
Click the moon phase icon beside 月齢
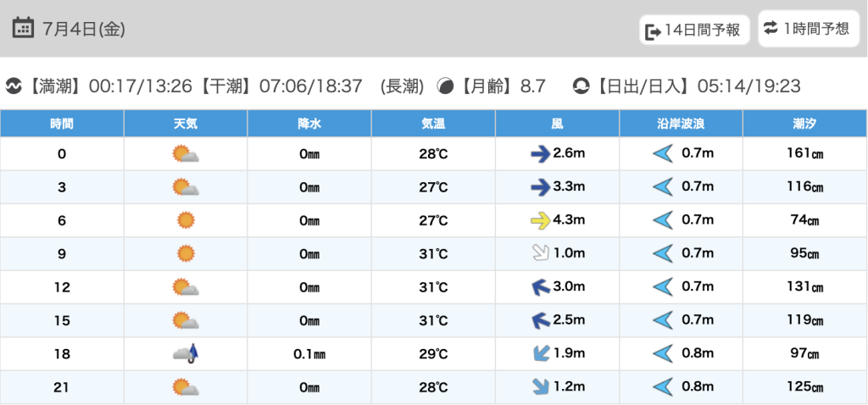pyautogui.click(x=445, y=86)
